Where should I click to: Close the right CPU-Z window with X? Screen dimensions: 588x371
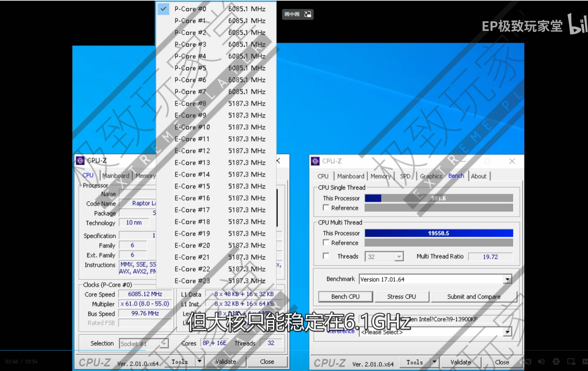512,161
